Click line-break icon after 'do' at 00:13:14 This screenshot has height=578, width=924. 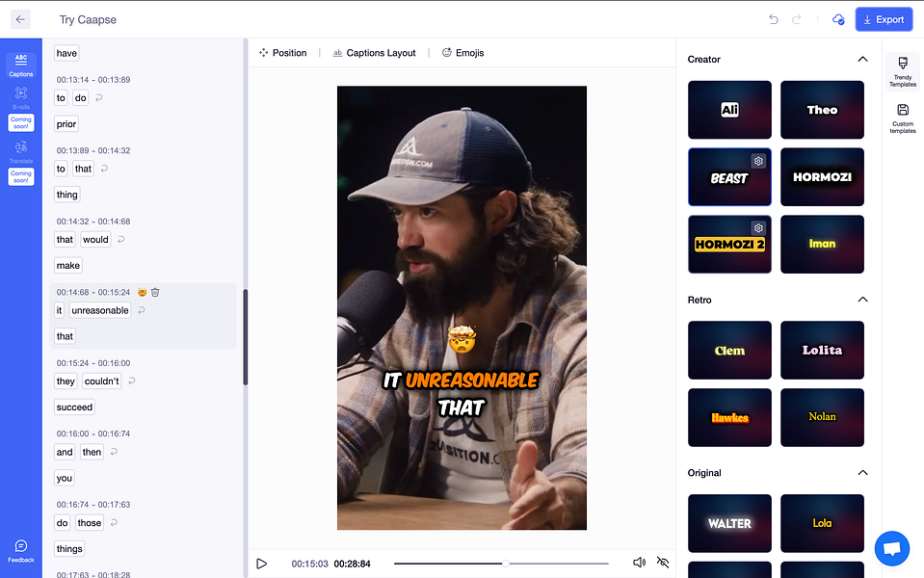[99, 98]
